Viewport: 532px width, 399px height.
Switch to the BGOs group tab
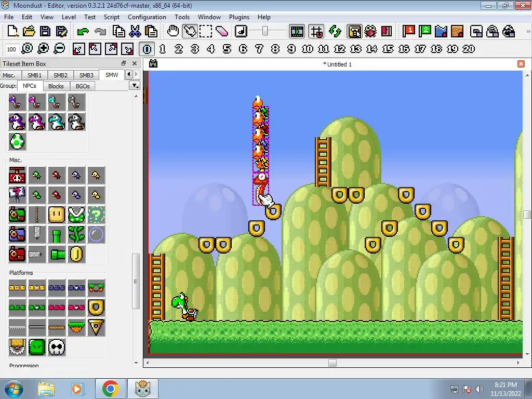[x=83, y=86]
